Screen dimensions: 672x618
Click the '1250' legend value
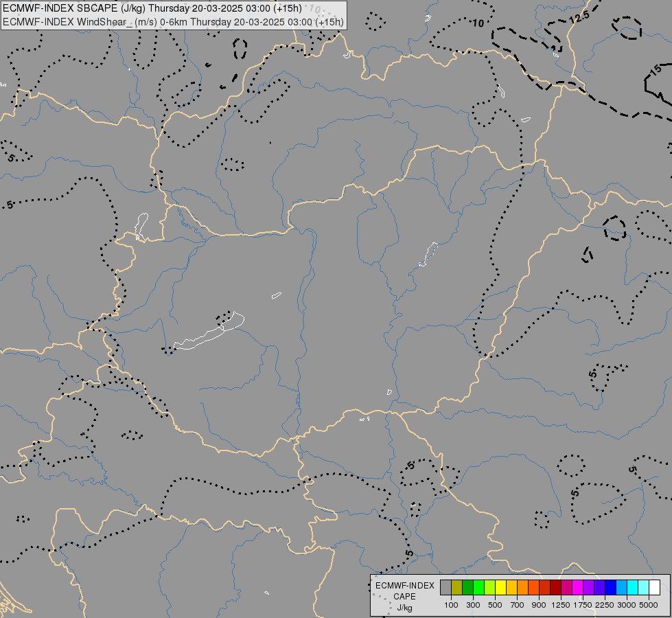[x=561, y=605]
